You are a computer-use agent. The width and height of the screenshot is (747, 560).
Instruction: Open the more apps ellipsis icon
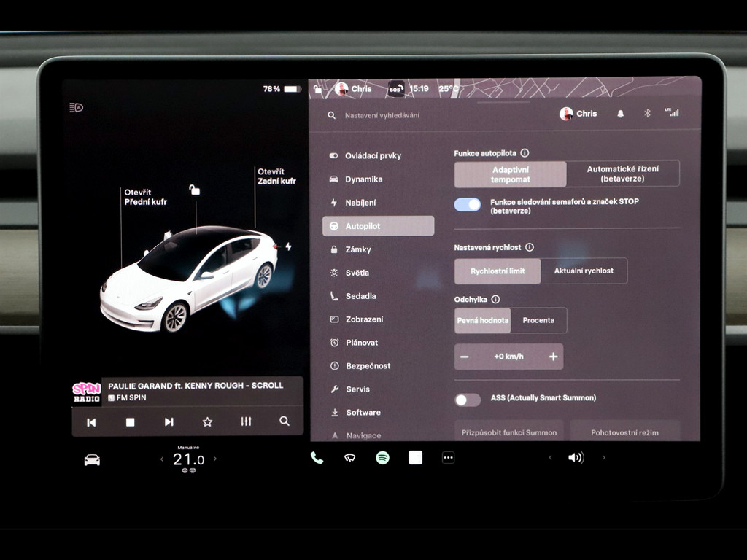448,458
